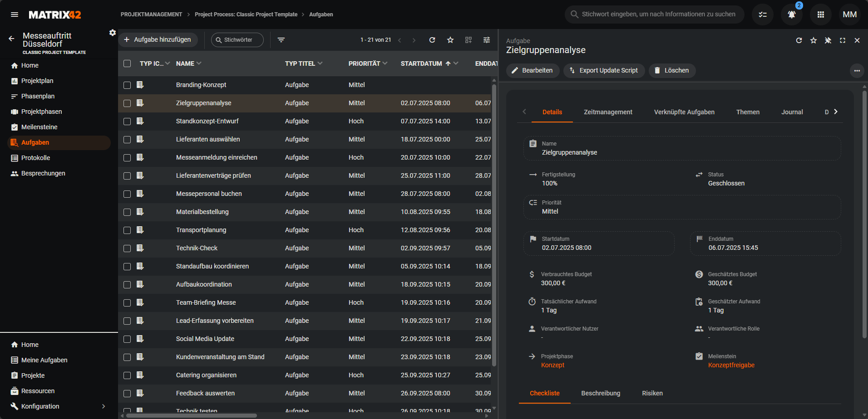The height and width of the screenshot is (419, 868).
Task: Click the horizontal table scrollbar
Action: coord(191,415)
